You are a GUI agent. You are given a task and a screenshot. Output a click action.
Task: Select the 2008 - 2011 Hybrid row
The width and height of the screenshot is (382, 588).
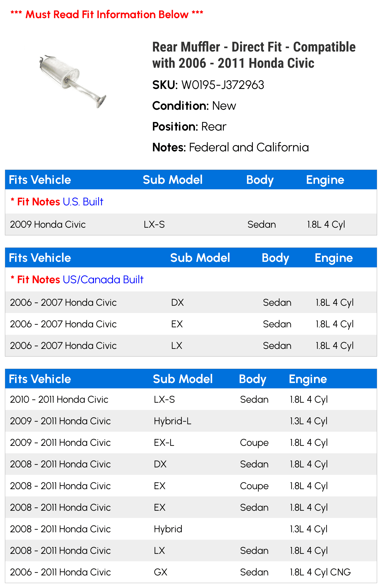191,529
